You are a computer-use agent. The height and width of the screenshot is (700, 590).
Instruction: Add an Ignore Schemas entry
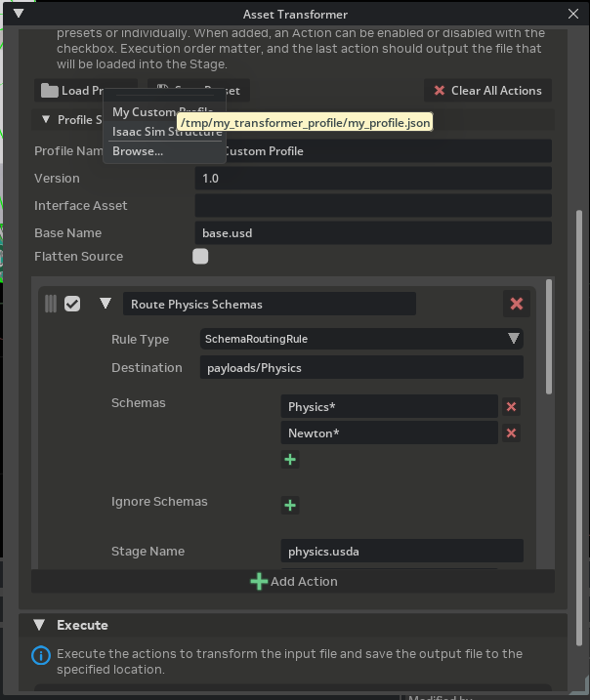click(290, 505)
